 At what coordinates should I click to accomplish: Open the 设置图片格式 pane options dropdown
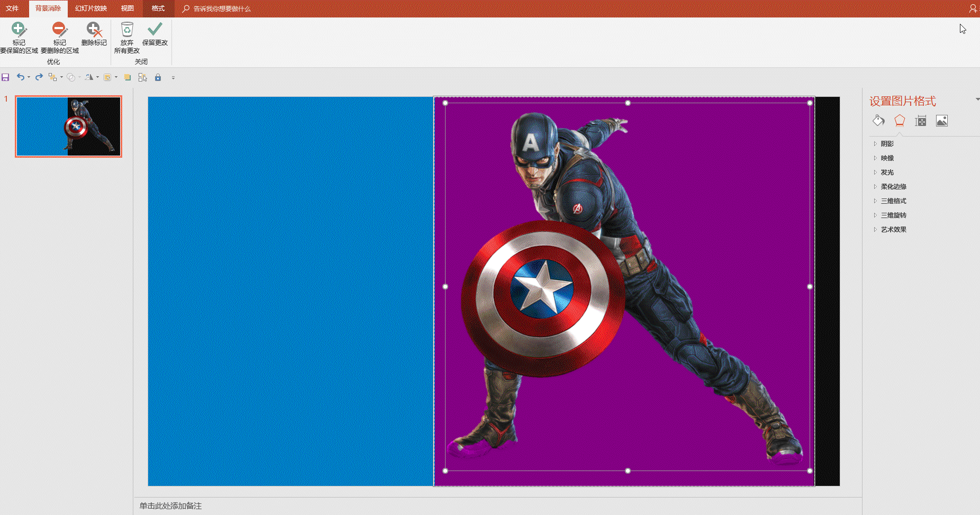click(x=977, y=99)
